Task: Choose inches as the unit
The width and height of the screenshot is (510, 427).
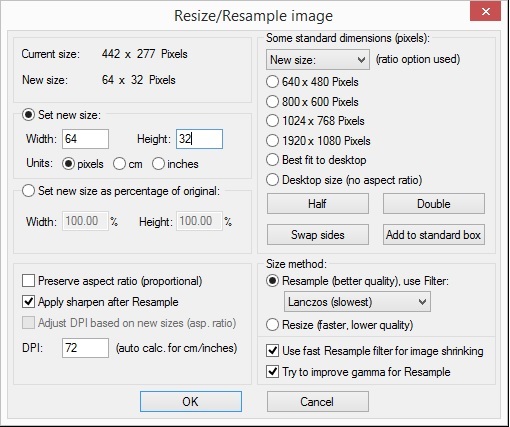Action: click(x=158, y=164)
